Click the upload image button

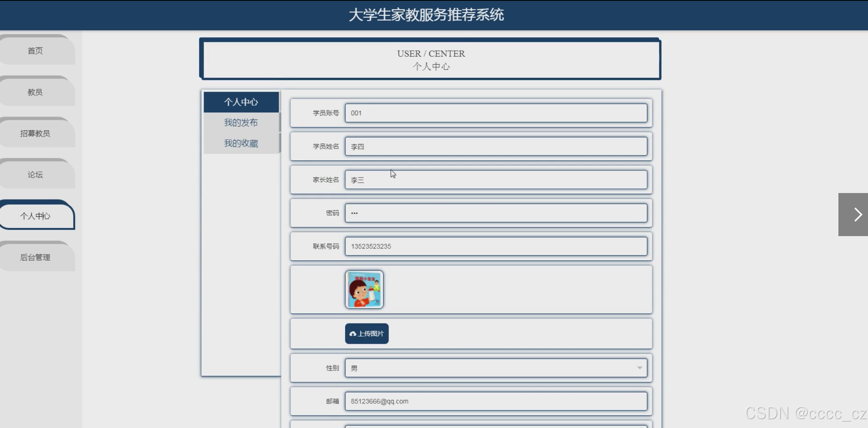point(367,333)
